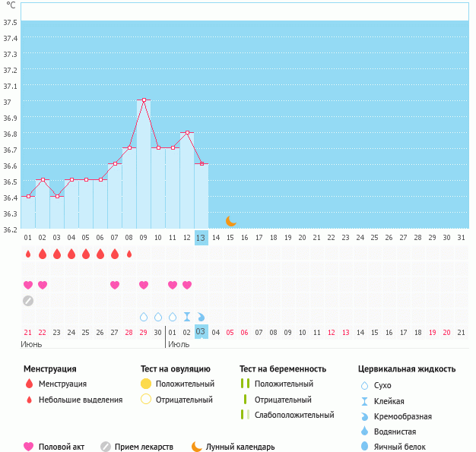Click the pink heart on day 09
Screen dimensions: 476x452
(144, 285)
